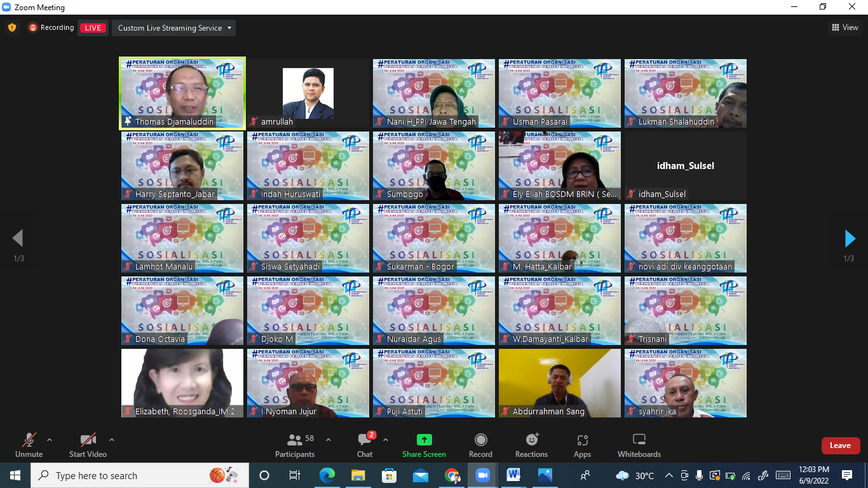Unmute the microphone
This screenshot has width=868, height=488.
(29, 440)
